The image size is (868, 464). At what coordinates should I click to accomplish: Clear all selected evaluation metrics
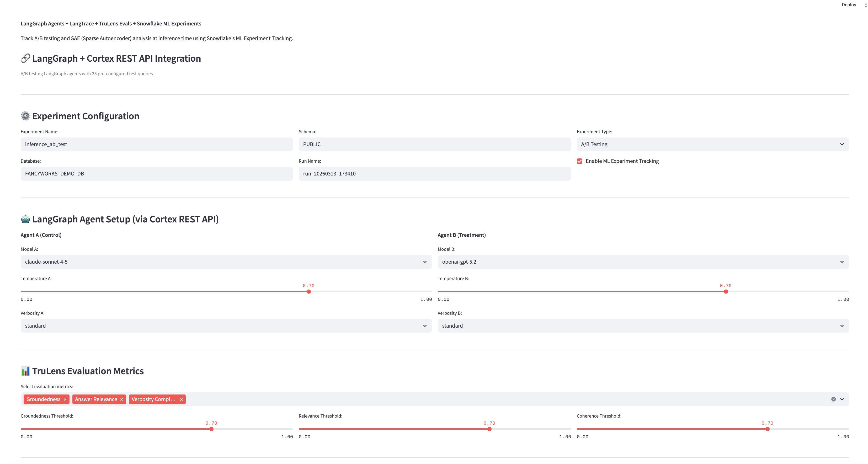[x=833, y=399]
